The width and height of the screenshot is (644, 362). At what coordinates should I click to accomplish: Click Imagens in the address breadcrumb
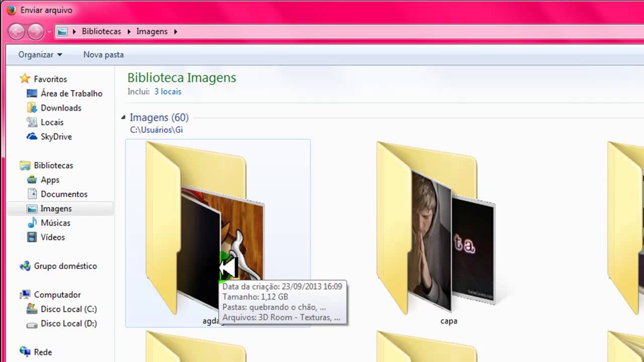click(x=152, y=31)
